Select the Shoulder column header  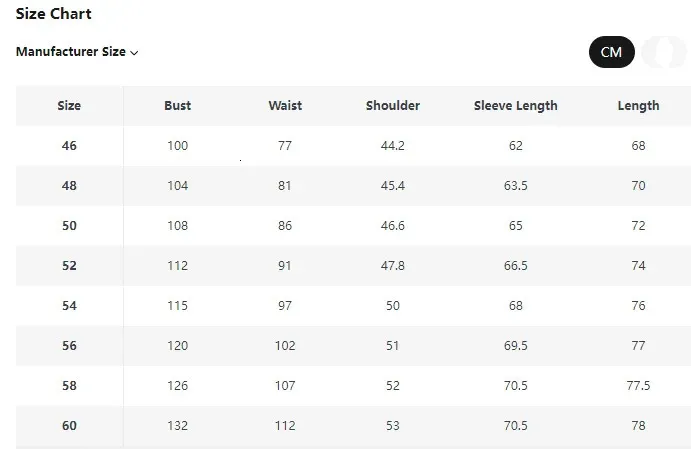click(393, 106)
